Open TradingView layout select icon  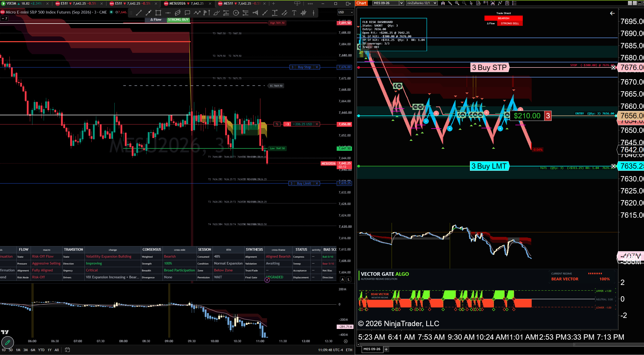pyautogui.click(x=297, y=4)
